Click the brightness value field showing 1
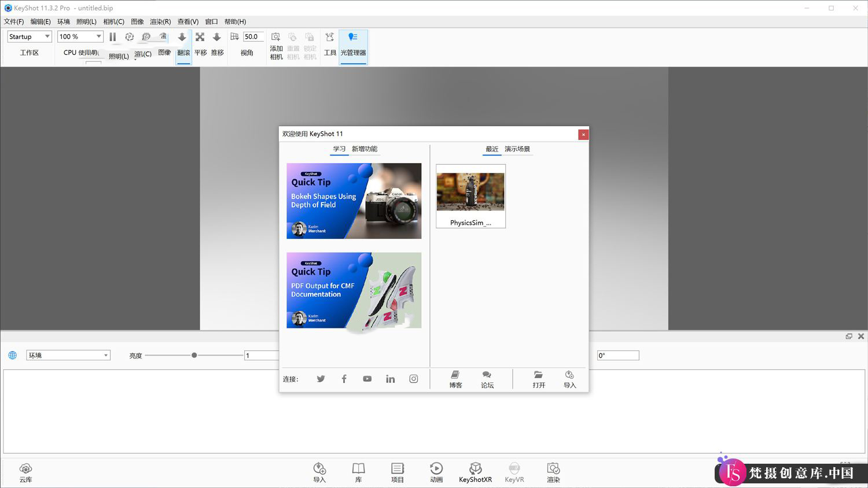The width and height of the screenshot is (868, 488). click(x=262, y=355)
